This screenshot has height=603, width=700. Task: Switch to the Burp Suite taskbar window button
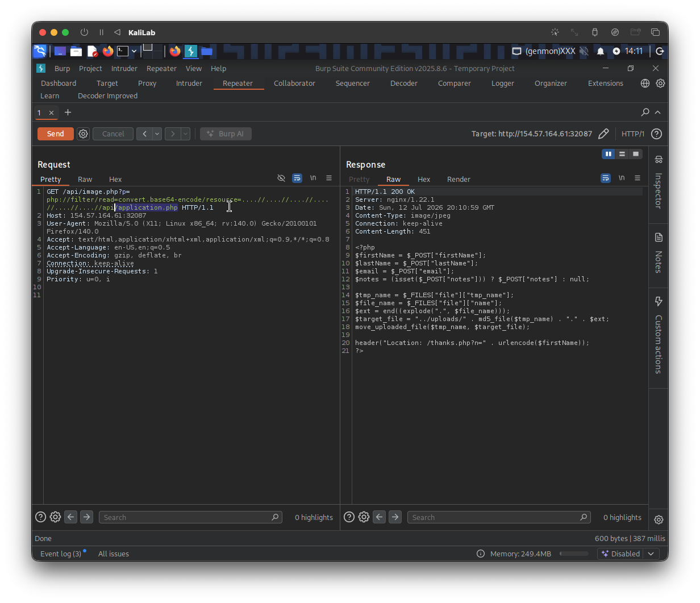point(191,51)
